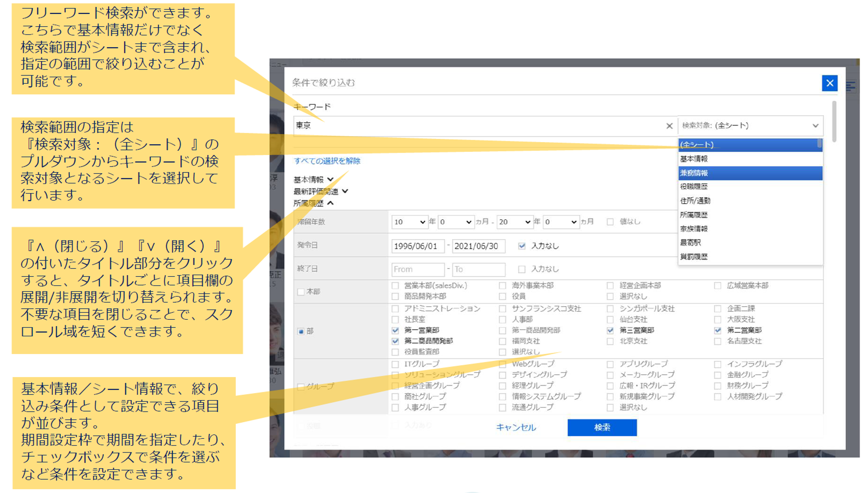This screenshot has width=868, height=493.
Task: Click the 発令日 end date 2021/06/30 field
Action: [479, 246]
